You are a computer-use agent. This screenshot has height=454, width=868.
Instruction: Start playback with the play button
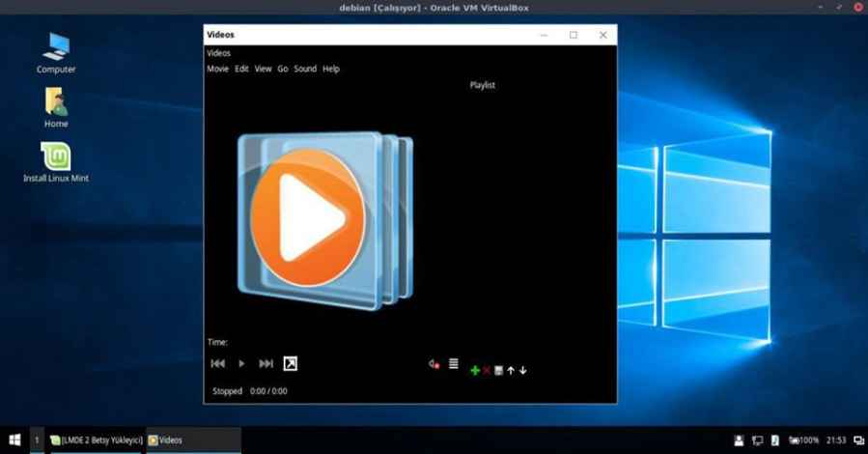tap(241, 363)
